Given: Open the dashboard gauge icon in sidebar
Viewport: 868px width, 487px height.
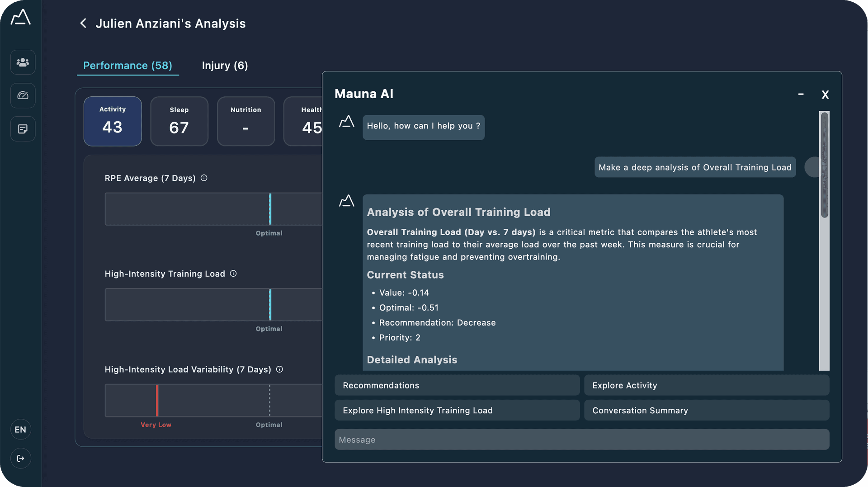Looking at the screenshot, I should tap(23, 95).
